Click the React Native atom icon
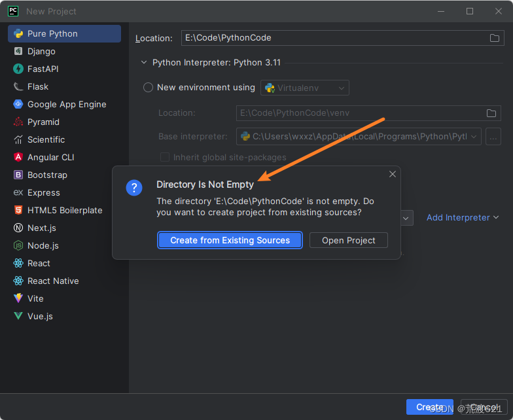This screenshot has width=513, height=420. click(18, 281)
